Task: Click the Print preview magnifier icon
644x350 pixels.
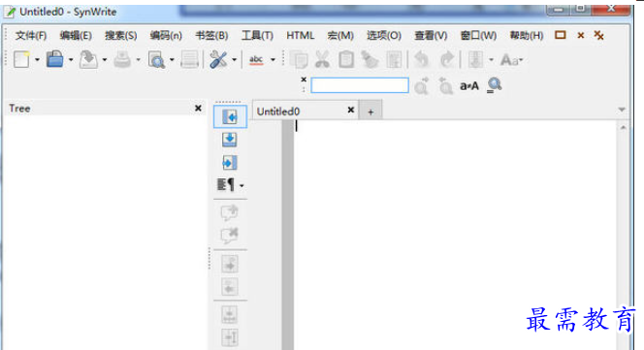Action: tap(156, 60)
